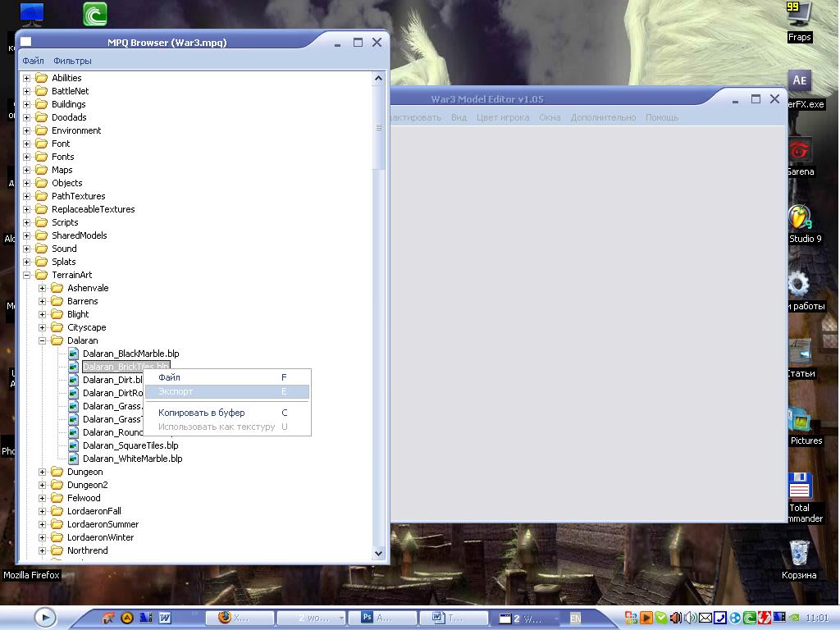
Task: Click the Dalaran_WhiteMarble.blp file icon
Action: (x=73, y=459)
